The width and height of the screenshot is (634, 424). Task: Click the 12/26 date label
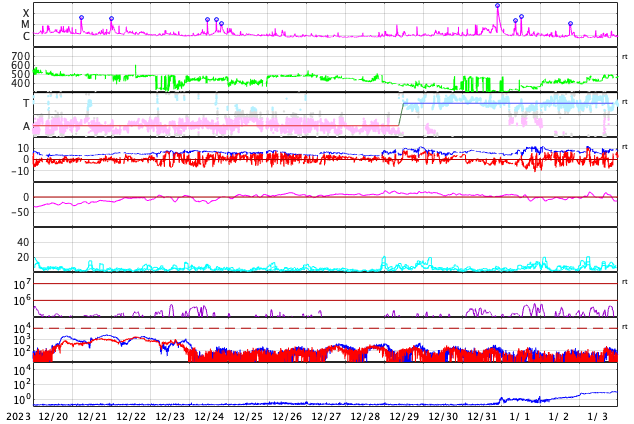[287, 417]
